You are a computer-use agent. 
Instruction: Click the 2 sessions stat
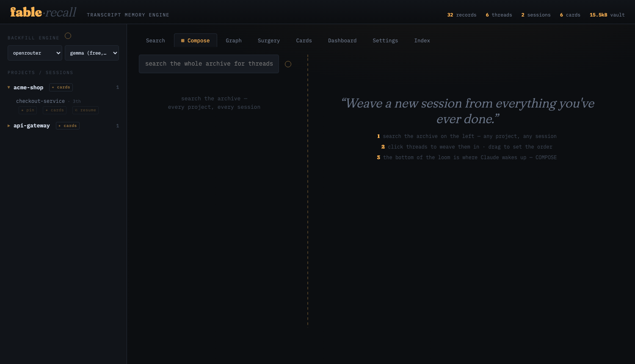tap(536, 15)
